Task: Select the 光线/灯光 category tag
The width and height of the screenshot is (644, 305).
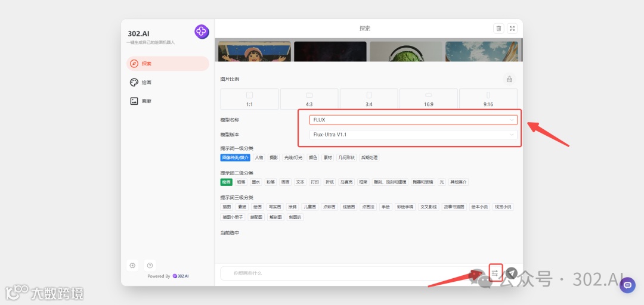Action: click(293, 158)
